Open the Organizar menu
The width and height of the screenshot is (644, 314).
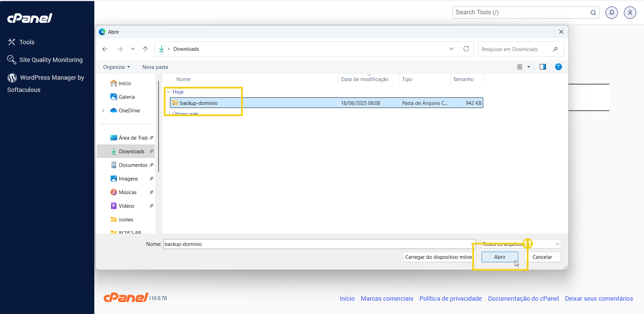[x=116, y=67]
